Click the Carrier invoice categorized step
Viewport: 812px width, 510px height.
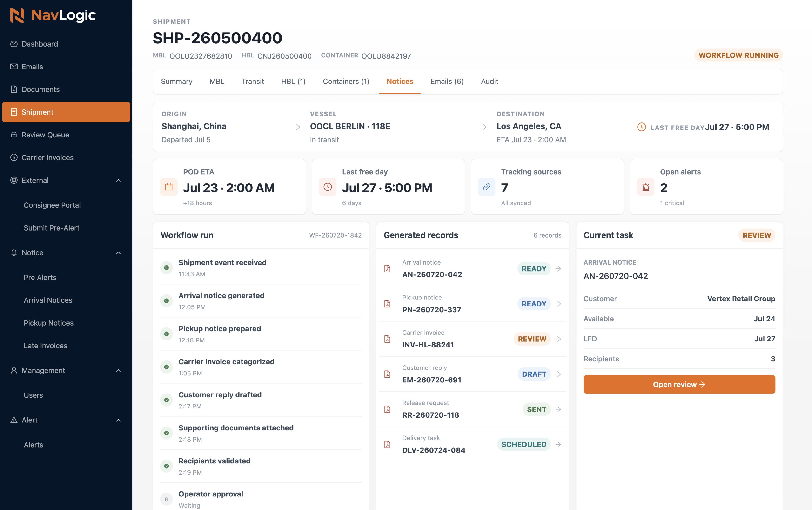(261, 367)
